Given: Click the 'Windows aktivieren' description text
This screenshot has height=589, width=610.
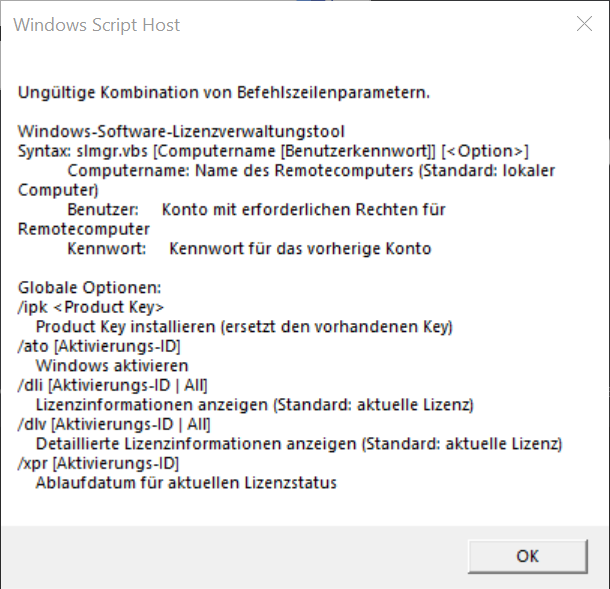Looking at the screenshot, I should click(x=112, y=366).
